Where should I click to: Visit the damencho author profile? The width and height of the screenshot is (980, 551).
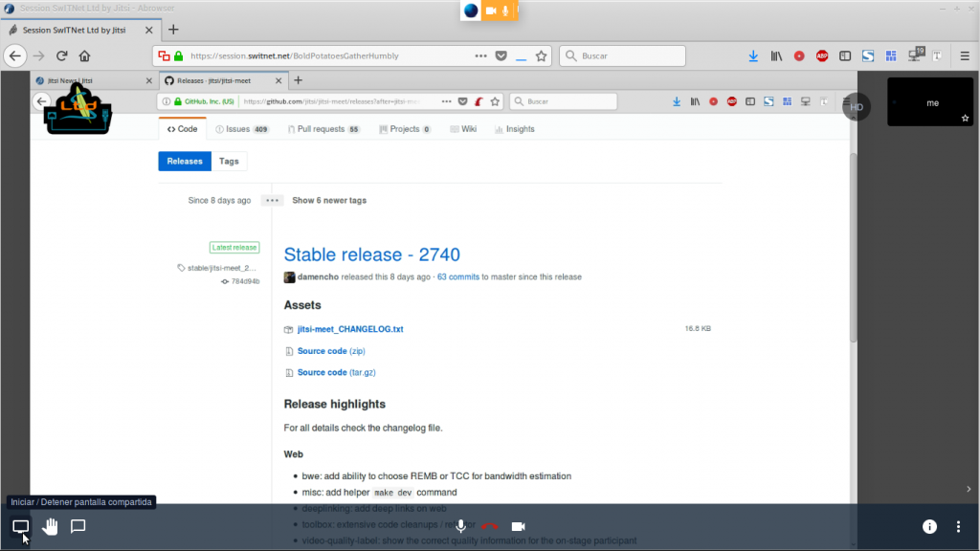click(318, 276)
